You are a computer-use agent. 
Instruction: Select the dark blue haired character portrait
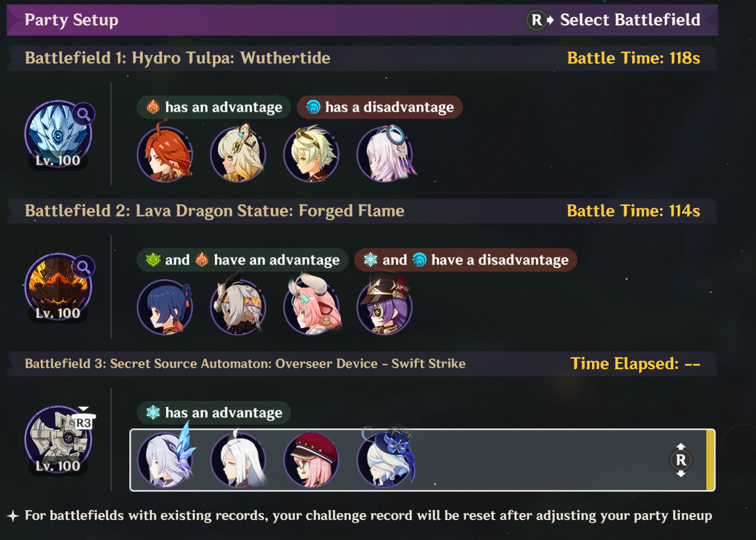(x=165, y=307)
